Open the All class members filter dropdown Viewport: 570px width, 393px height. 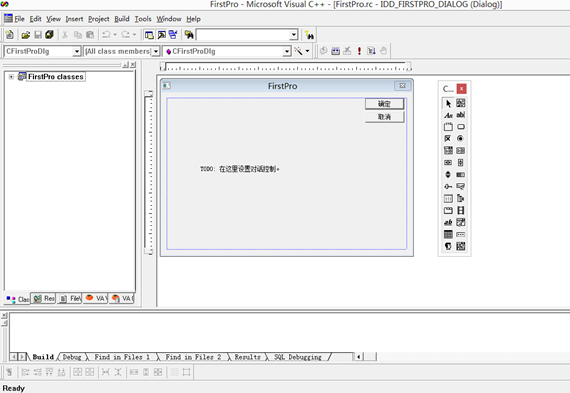[156, 51]
